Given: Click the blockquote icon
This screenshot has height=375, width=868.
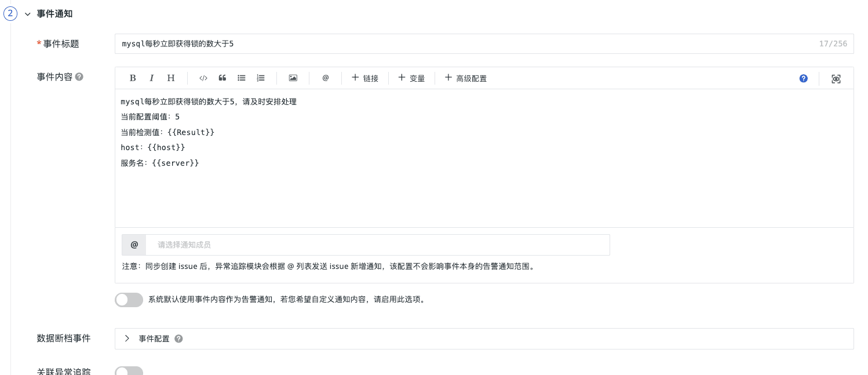Looking at the screenshot, I should (x=222, y=78).
